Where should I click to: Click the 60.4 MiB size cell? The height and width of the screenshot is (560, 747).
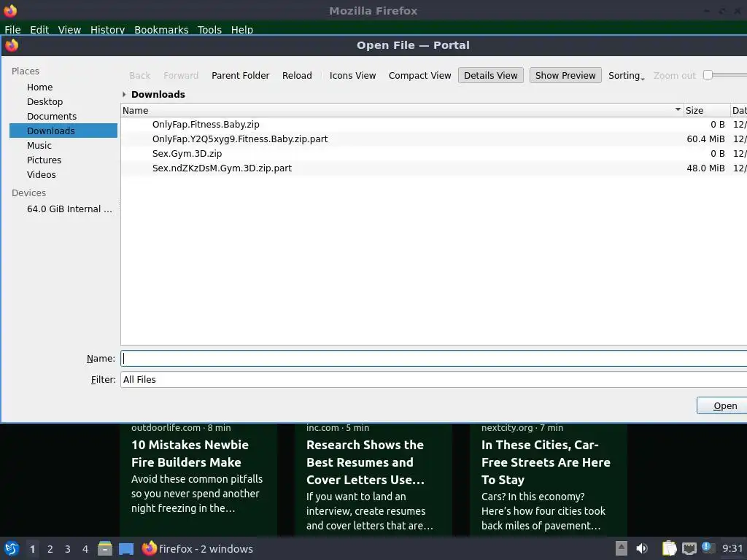[x=705, y=139]
